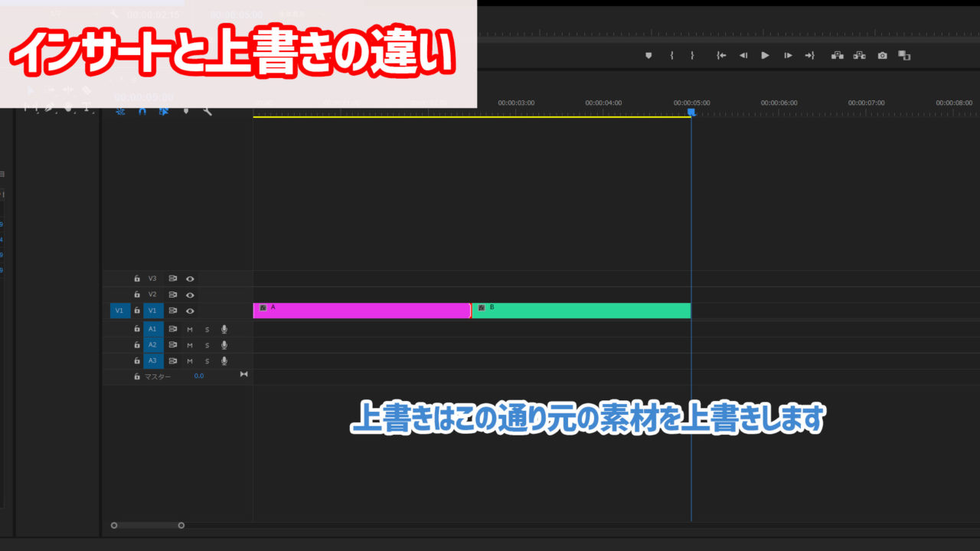Click the icon at Master track end
Viewport: 980px width, 551px height.
click(244, 374)
